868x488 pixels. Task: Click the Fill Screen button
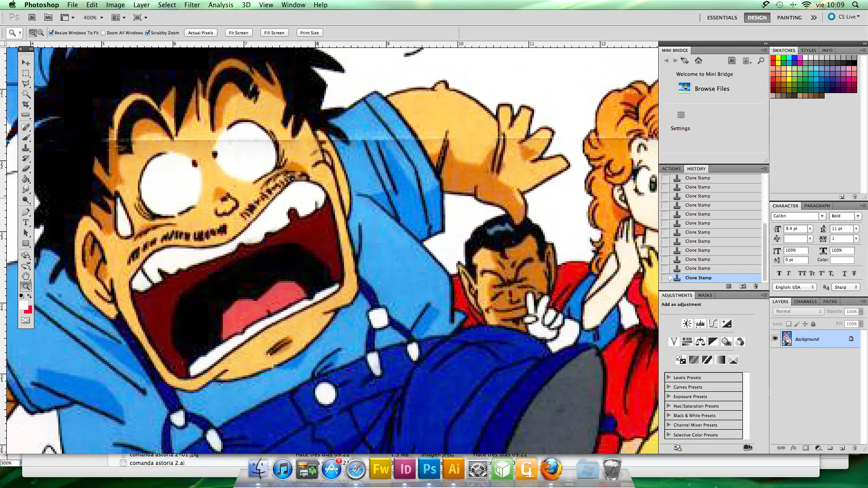click(274, 33)
